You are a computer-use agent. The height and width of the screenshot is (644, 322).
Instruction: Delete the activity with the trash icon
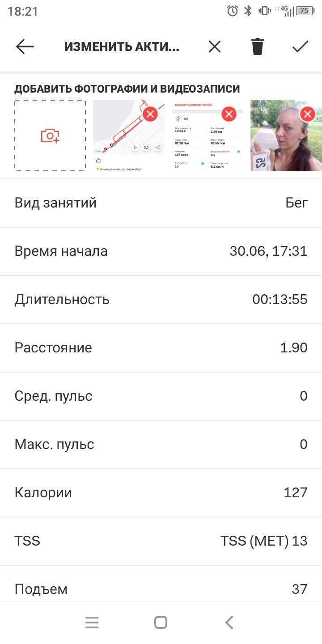tap(258, 47)
